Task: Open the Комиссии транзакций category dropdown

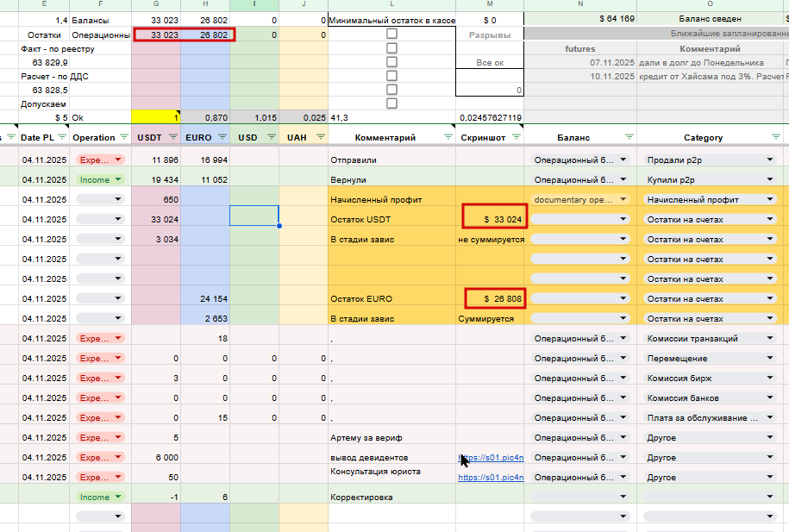Action: click(x=711, y=338)
